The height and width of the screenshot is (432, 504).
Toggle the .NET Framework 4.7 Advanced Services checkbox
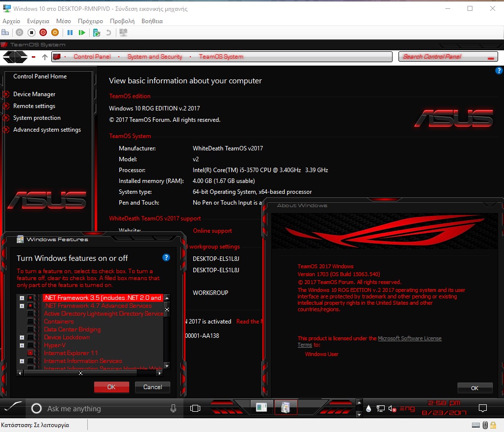pyautogui.click(x=30, y=306)
